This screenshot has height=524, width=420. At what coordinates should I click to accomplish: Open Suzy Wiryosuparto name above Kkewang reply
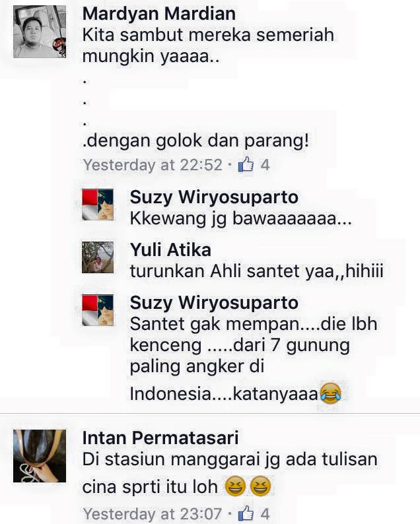214,197
